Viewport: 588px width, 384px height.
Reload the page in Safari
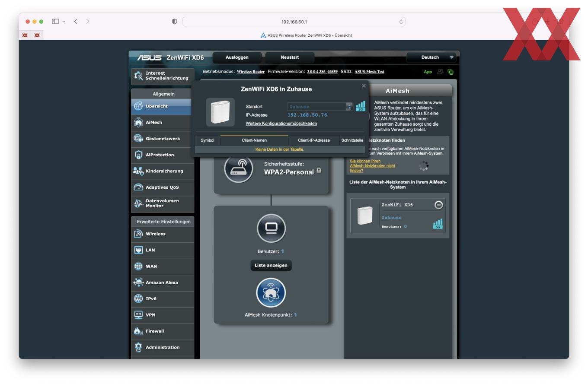(401, 22)
